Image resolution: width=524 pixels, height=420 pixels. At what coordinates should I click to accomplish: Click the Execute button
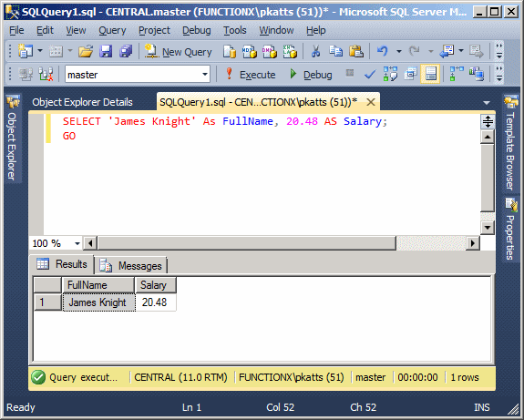pos(251,74)
